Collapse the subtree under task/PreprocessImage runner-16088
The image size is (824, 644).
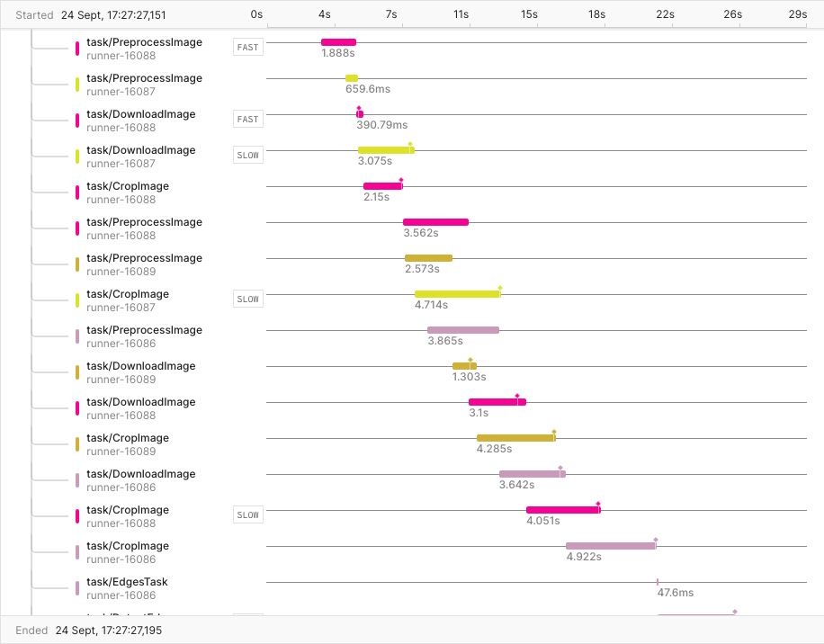[x=49, y=49]
